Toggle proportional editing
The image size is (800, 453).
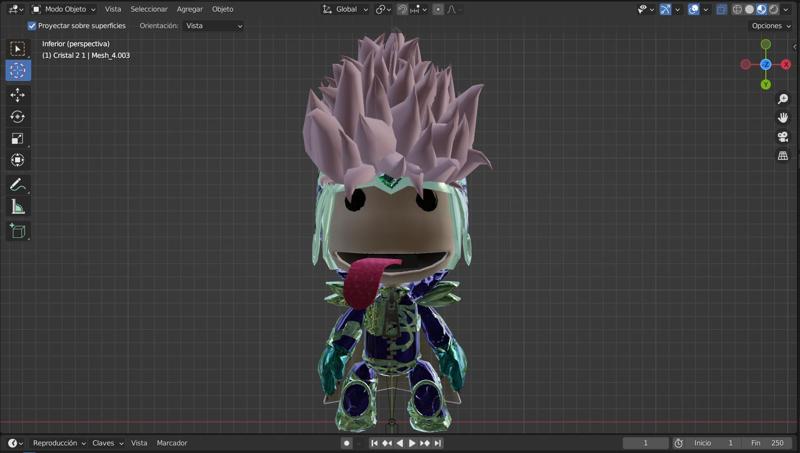[x=438, y=9]
